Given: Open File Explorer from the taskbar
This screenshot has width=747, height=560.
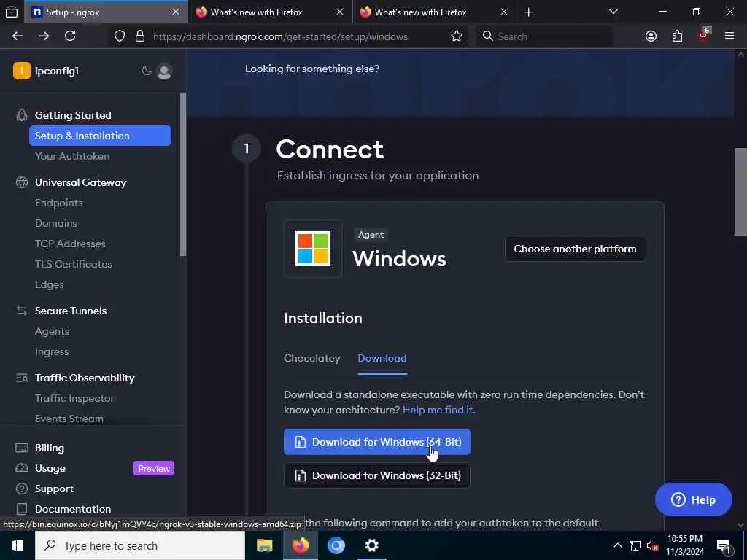Looking at the screenshot, I should pyautogui.click(x=264, y=545).
